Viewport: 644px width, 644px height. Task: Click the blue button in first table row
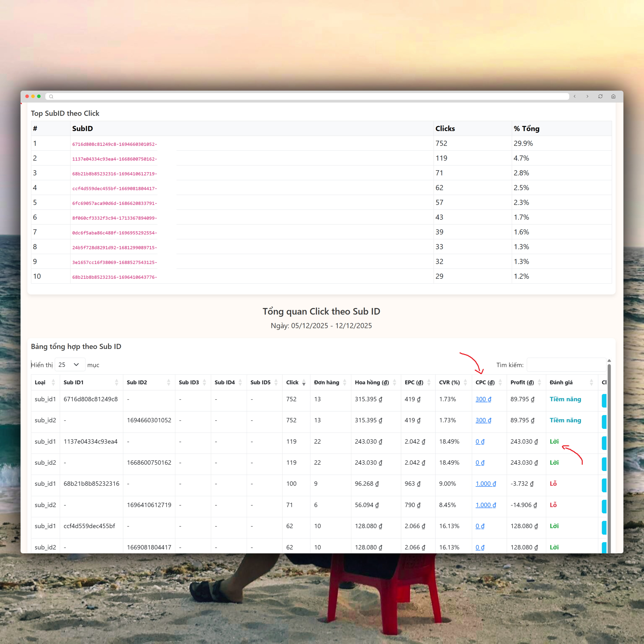click(x=604, y=401)
